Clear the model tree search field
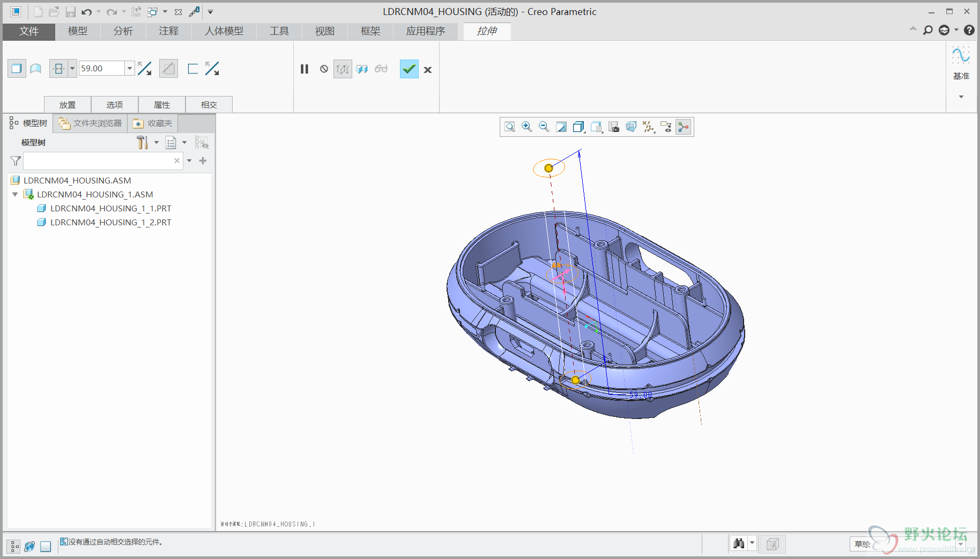The image size is (980, 559). click(177, 160)
